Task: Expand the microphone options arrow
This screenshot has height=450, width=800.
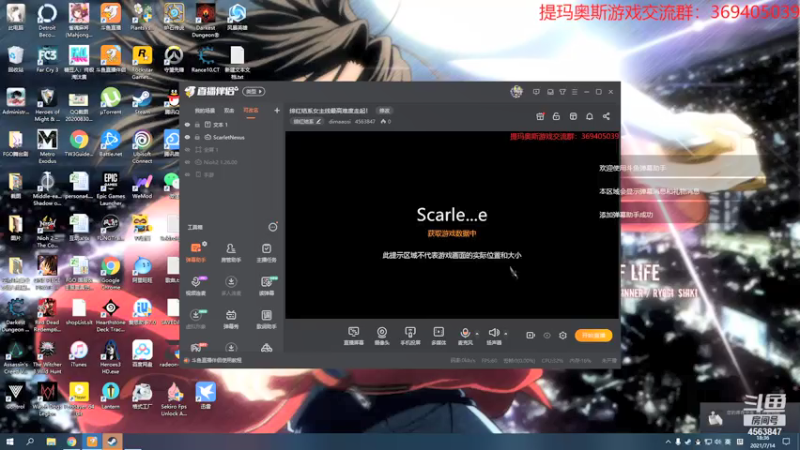Action: (x=477, y=334)
